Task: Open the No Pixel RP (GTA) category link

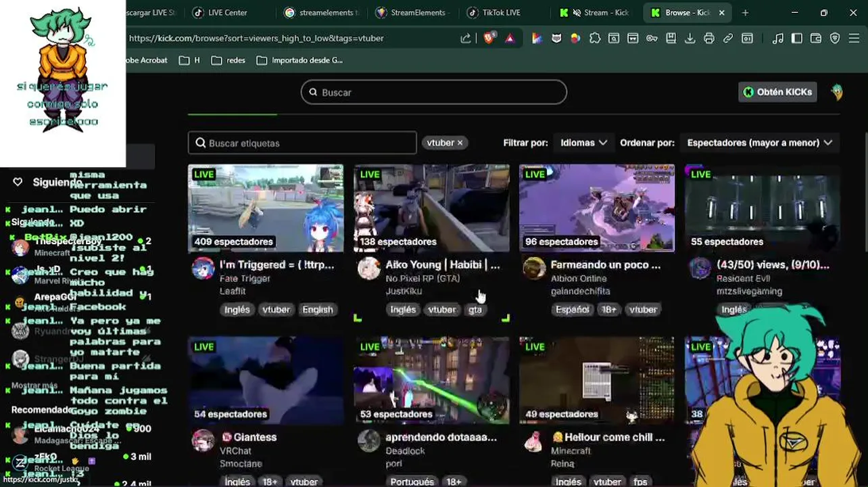Action: pos(423,279)
